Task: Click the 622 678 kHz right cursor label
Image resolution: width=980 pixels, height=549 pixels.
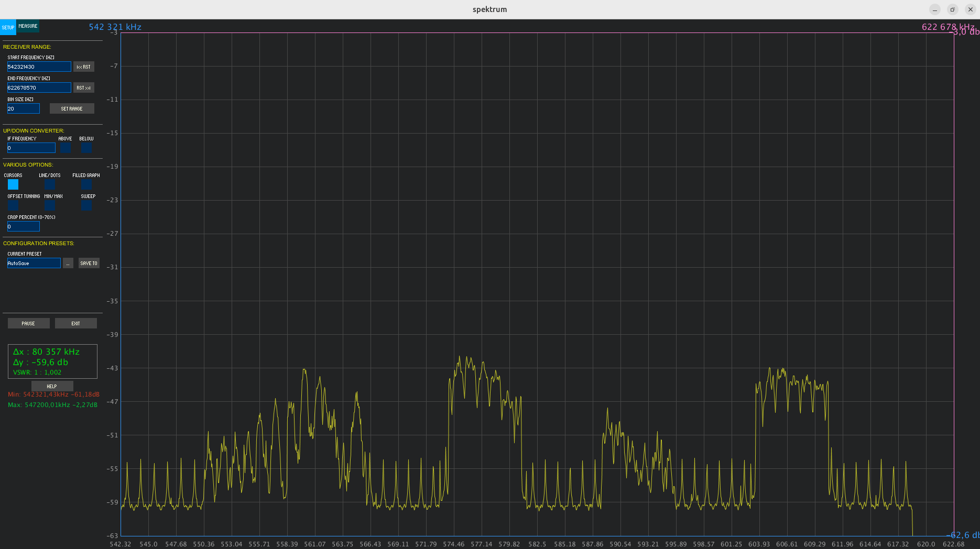Action: 948,27
